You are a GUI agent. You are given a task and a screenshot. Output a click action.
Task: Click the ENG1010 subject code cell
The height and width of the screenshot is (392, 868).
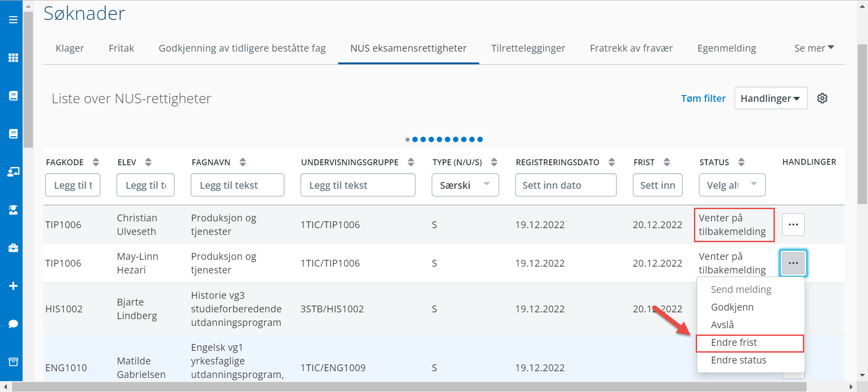(x=66, y=368)
